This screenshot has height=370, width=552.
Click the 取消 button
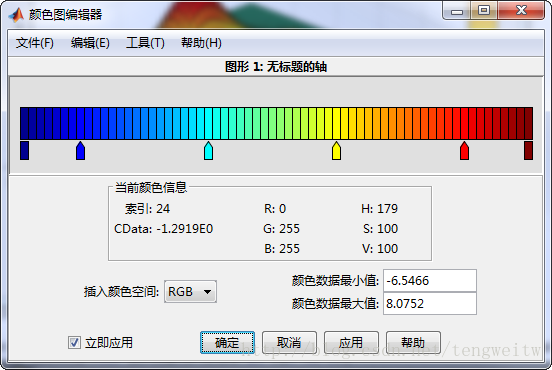(x=289, y=342)
